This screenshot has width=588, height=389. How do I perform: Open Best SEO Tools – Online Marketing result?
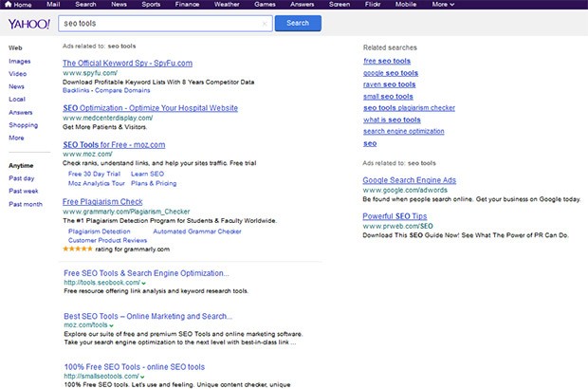pyautogui.click(x=148, y=316)
